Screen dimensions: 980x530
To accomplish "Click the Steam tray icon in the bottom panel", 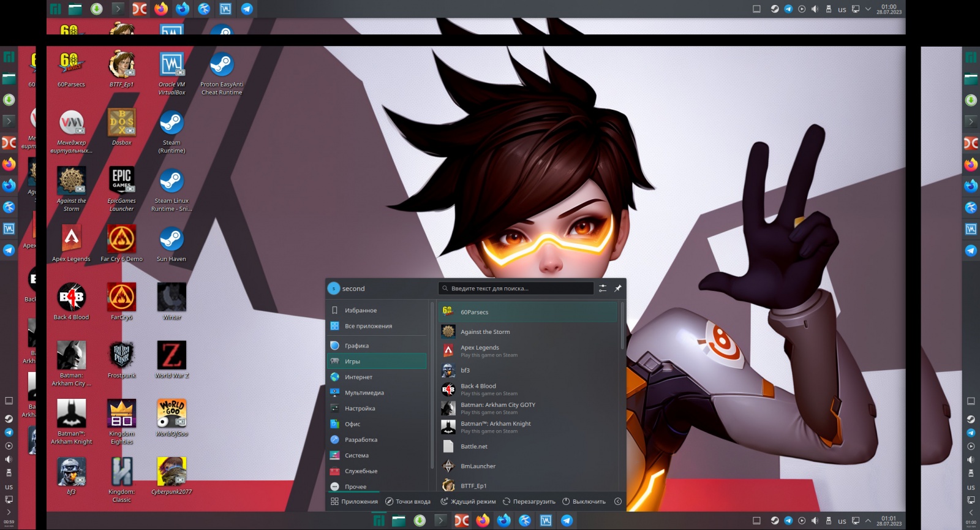I will pos(775,521).
